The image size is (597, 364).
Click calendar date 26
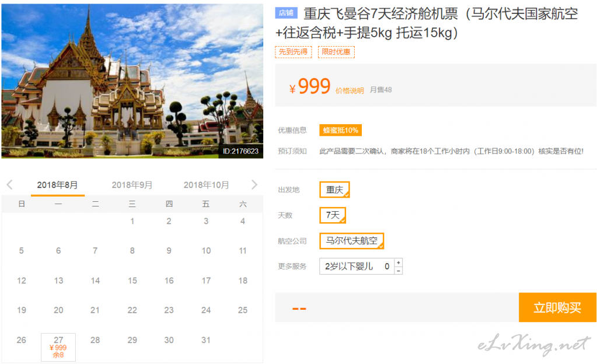[x=22, y=340]
